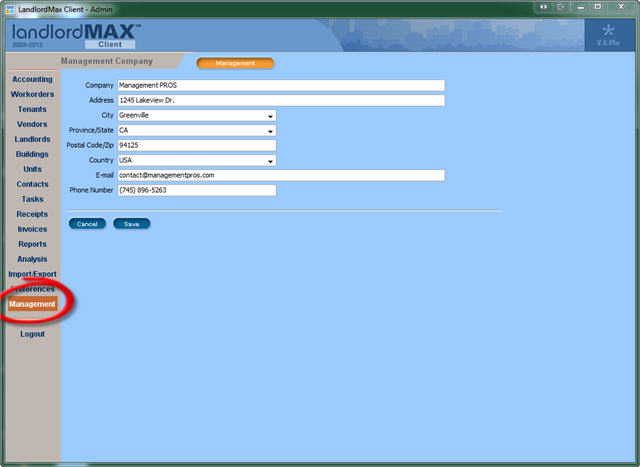Click the Postal Code/Zip field
The image size is (640, 467).
click(x=197, y=145)
